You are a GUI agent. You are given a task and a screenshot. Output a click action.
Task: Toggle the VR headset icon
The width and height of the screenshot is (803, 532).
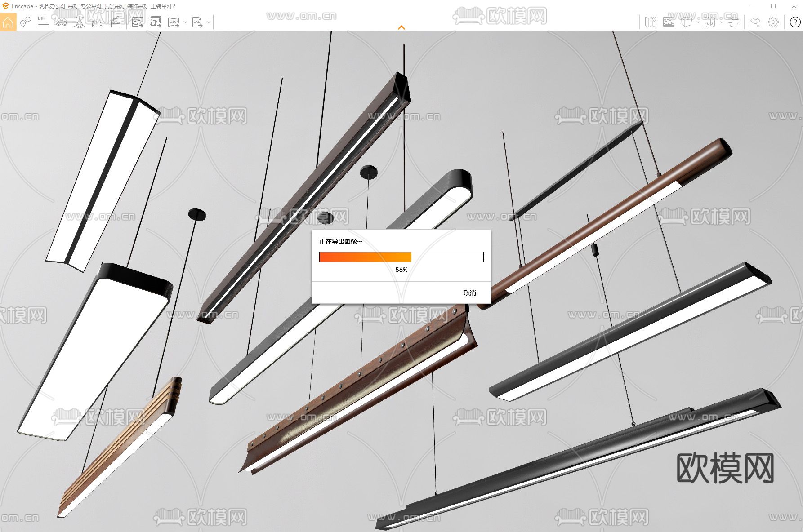[x=733, y=22]
